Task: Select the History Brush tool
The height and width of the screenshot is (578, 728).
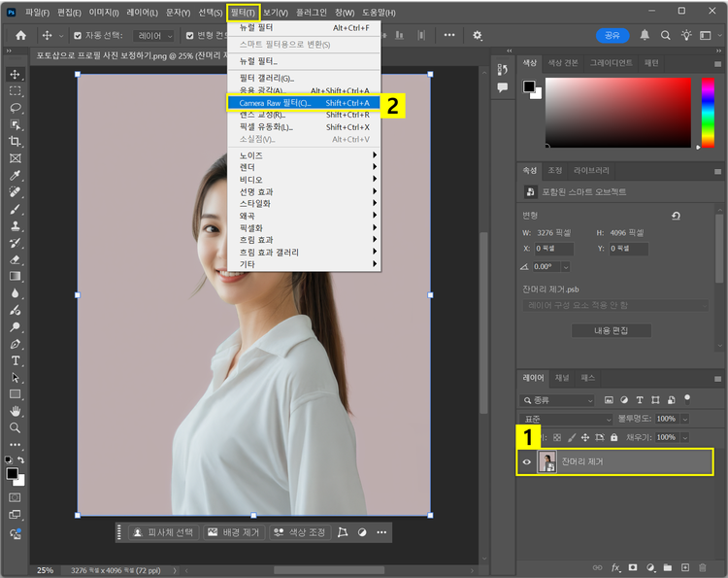Action: 15,243
